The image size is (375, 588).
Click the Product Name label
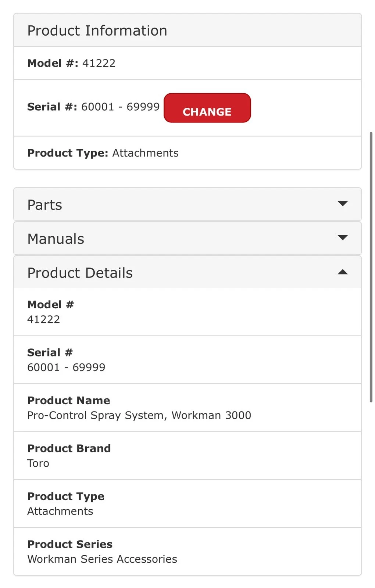[x=69, y=400]
